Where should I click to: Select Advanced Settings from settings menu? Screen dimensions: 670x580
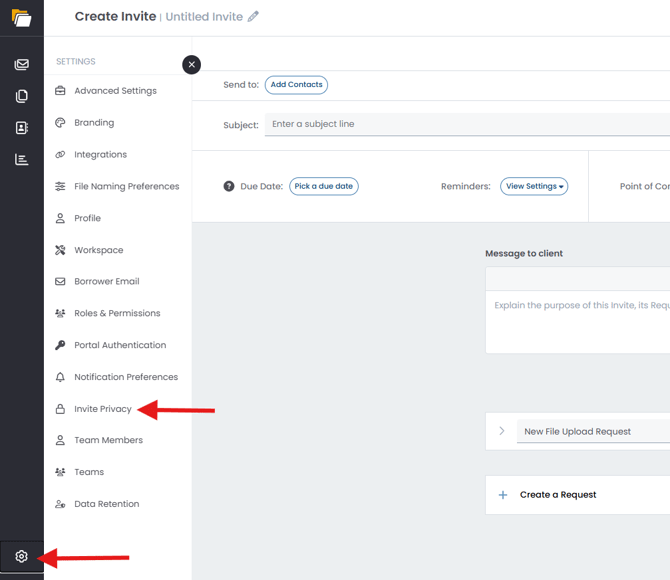pos(115,91)
